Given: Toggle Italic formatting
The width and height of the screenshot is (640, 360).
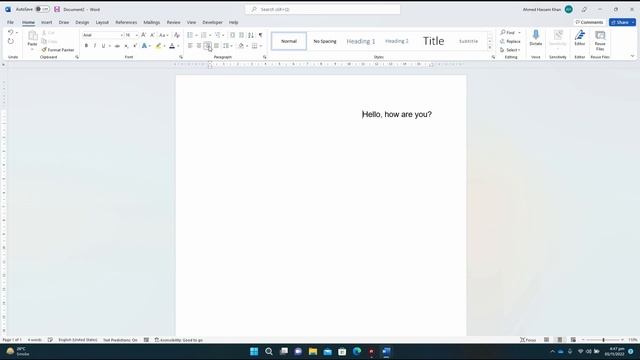Looking at the screenshot, I should 95,46.
